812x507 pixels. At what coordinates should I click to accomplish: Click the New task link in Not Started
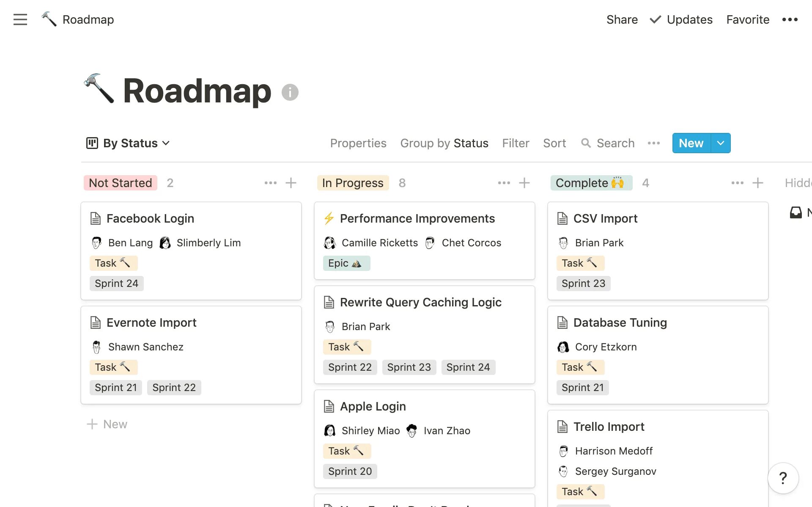(108, 424)
